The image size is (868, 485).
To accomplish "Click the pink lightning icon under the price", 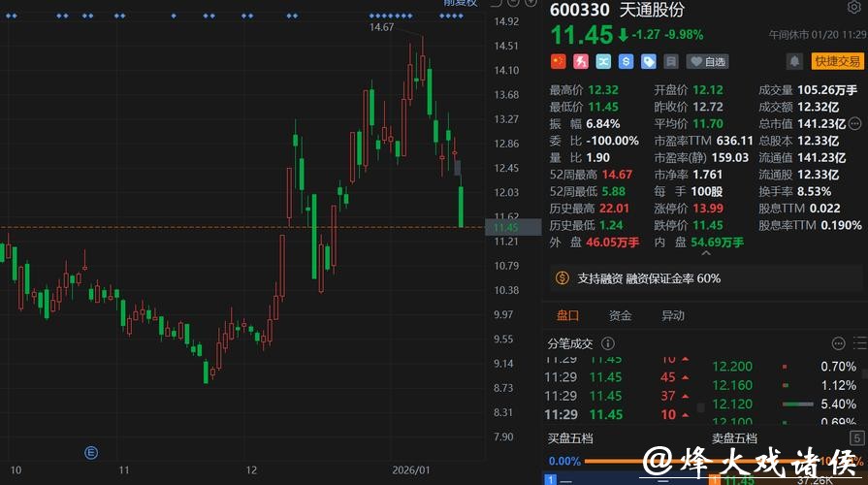I will tap(581, 61).
